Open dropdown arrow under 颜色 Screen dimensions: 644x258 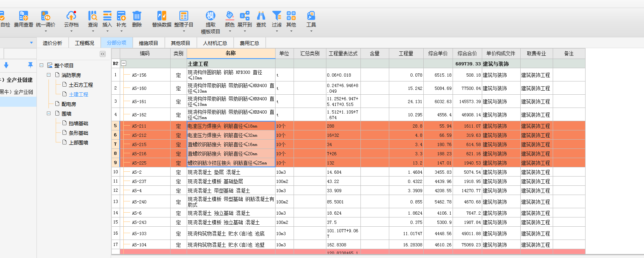[230, 31]
